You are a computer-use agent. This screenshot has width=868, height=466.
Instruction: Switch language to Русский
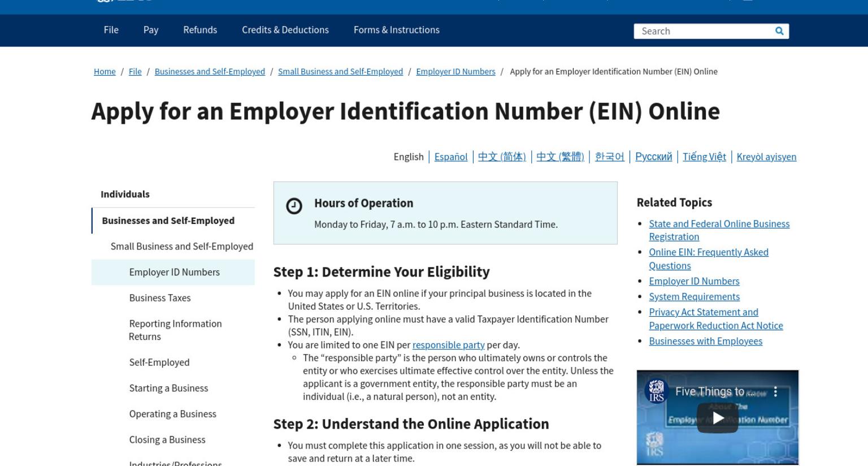654,157
